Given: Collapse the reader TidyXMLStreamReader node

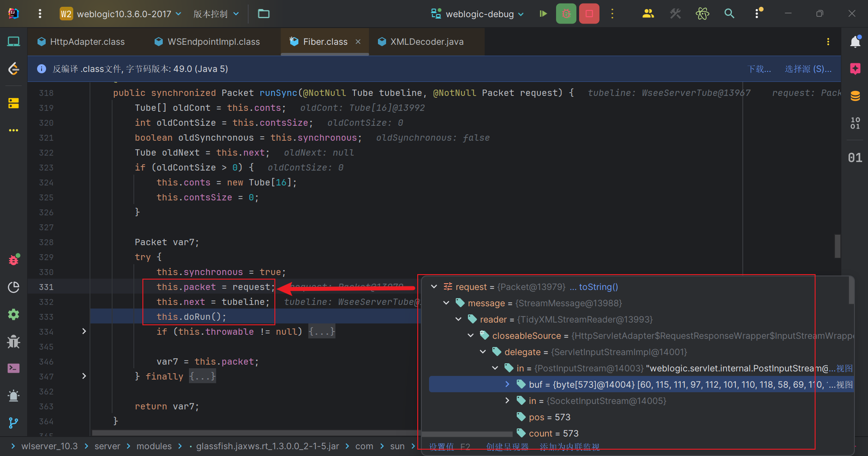Looking at the screenshot, I should coord(458,319).
